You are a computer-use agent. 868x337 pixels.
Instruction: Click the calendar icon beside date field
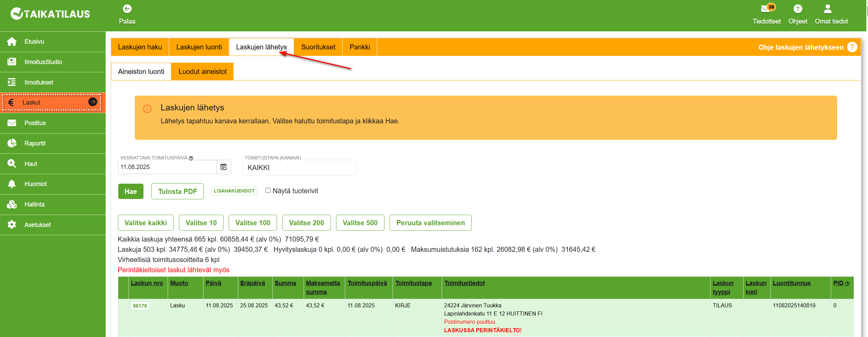click(x=224, y=167)
